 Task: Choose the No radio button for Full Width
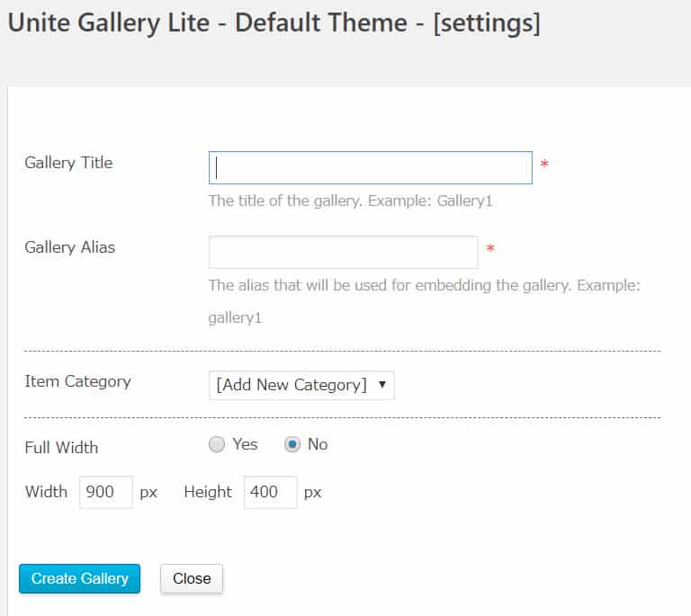[292, 444]
